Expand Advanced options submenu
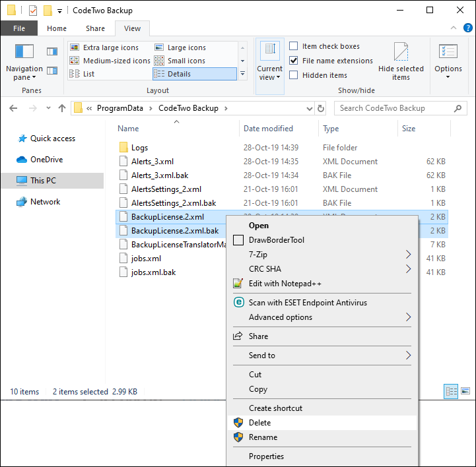The height and width of the screenshot is (467, 476). click(408, 317)
